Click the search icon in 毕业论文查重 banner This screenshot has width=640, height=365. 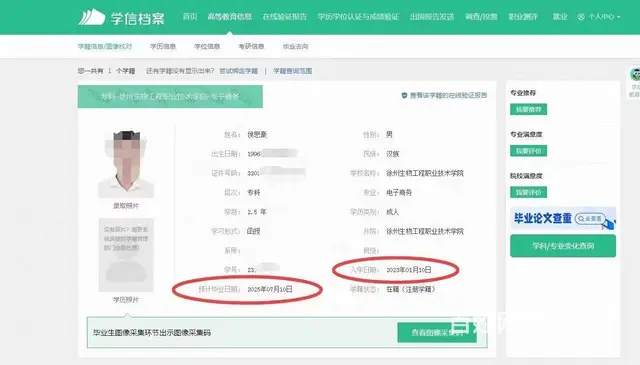tap(581, 219)
